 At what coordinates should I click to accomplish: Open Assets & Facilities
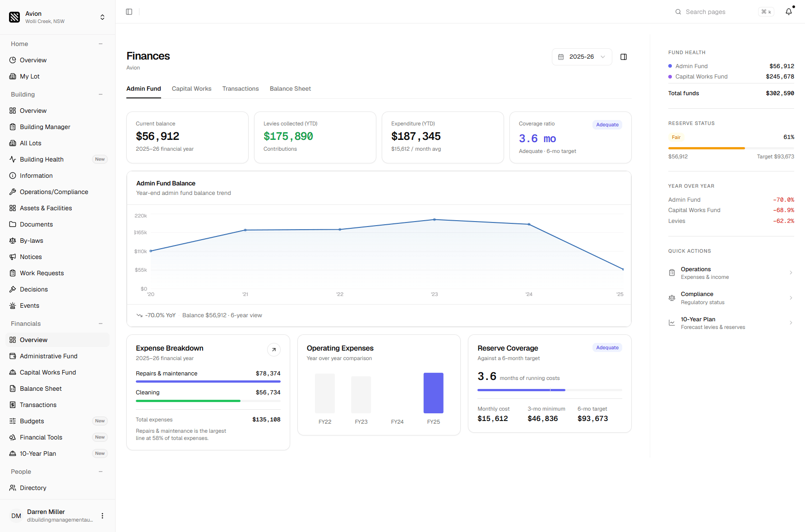[x=58, y=208]
